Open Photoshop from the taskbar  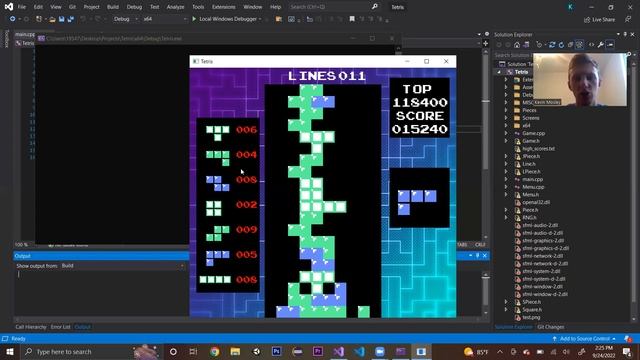(277, 352)
